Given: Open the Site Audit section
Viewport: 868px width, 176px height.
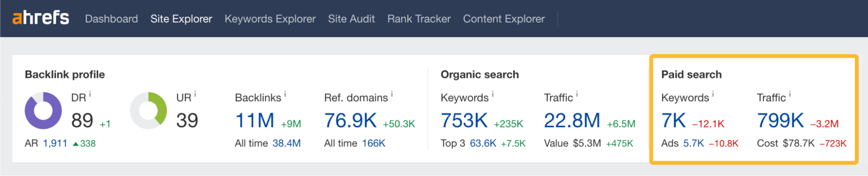Looking at the screenshot, I should (x=351, y=19).
